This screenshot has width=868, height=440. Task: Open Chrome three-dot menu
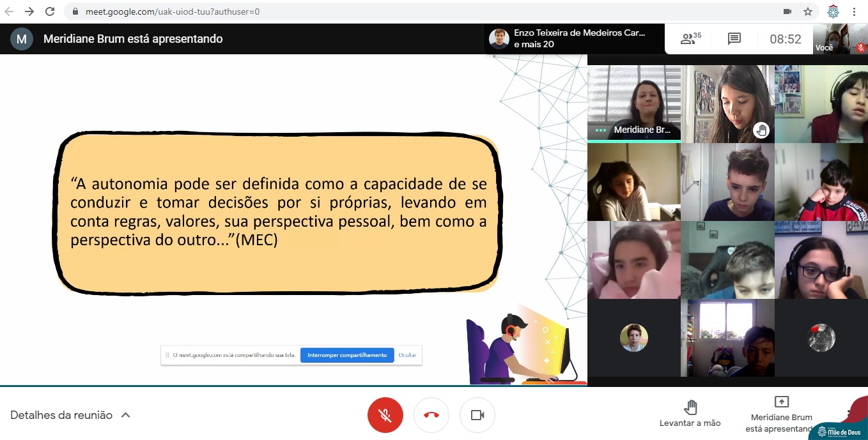pos(854,11)
